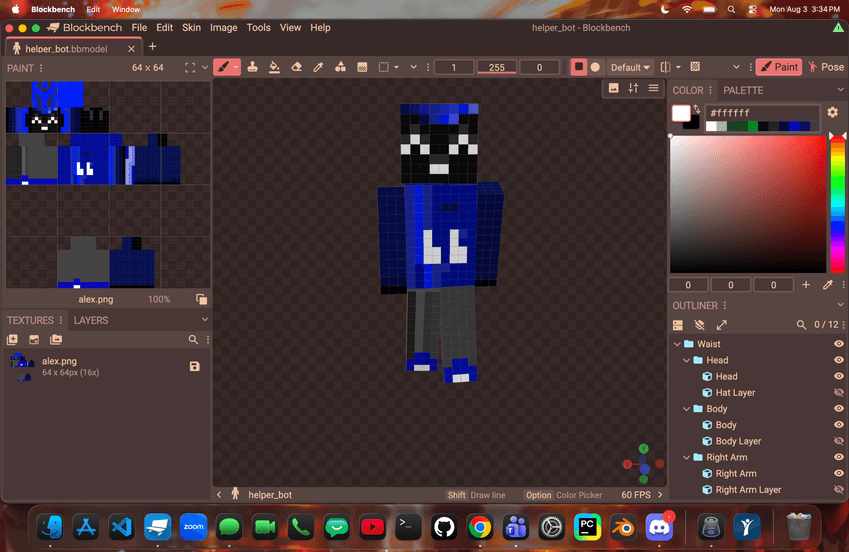
Task: Click the search icon in Textures panel
Action: click(193, 339)
